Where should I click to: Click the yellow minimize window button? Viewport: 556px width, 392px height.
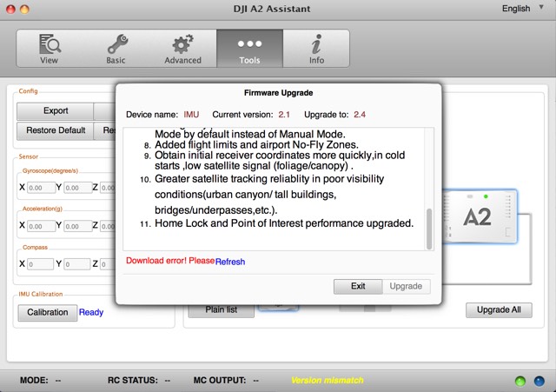pos(24,10)
